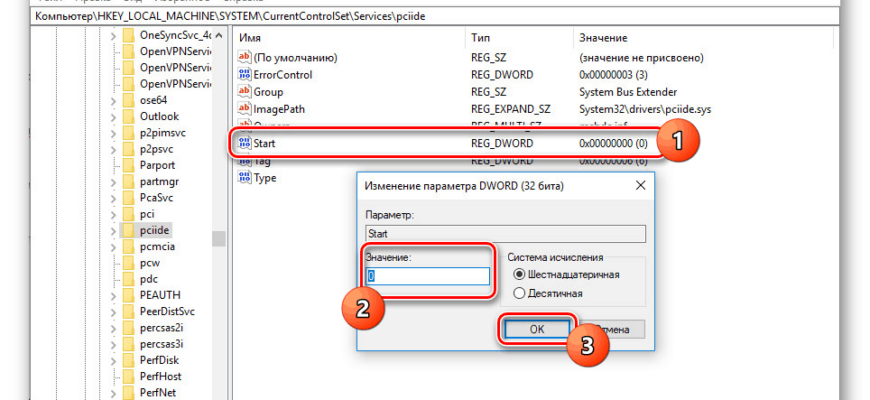Select the Type value name
The image size is (870, 400).
[x=265, y=178]
